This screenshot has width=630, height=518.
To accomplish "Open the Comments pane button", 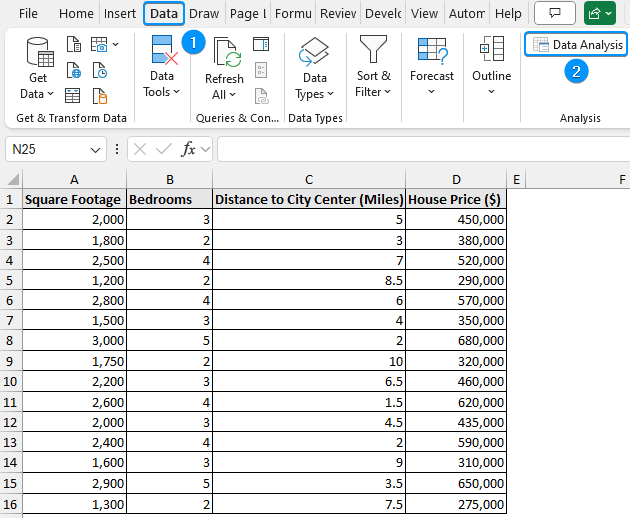I will tap(555, 14).
